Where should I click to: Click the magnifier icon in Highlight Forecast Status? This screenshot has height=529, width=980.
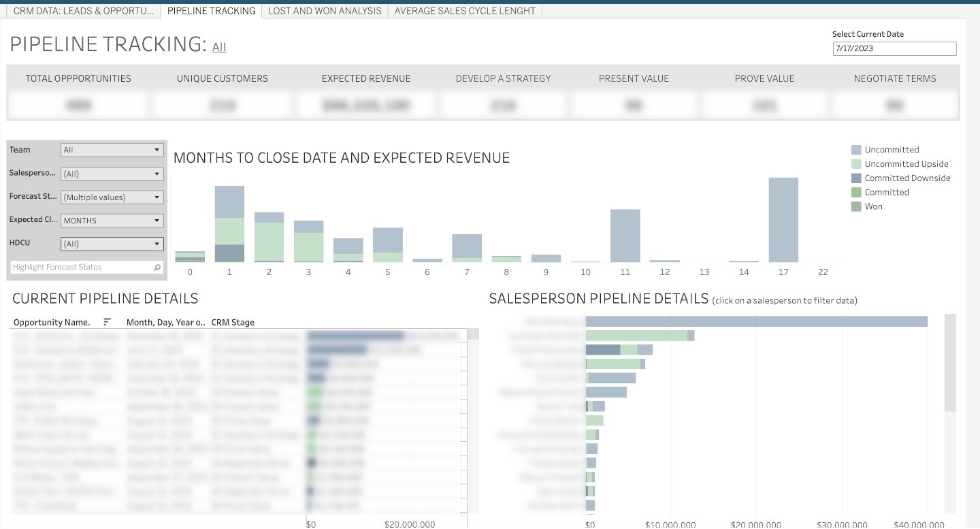tap(157, 268)
